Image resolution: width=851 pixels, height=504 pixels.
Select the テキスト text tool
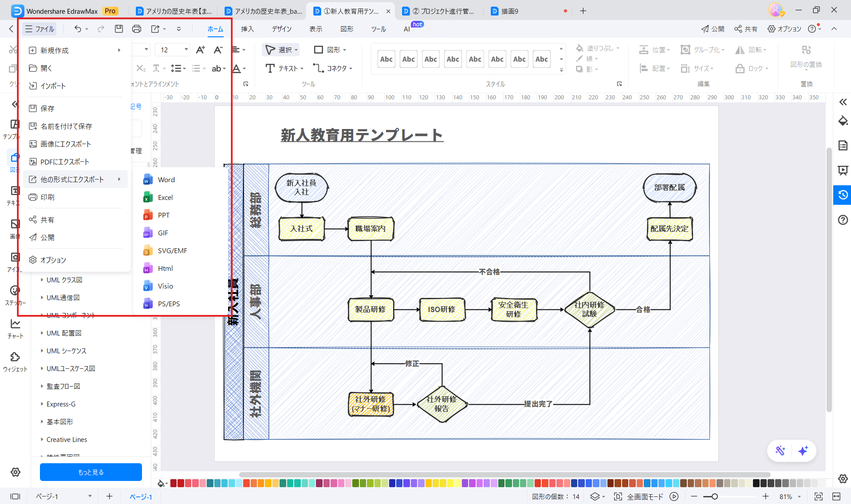284,68
